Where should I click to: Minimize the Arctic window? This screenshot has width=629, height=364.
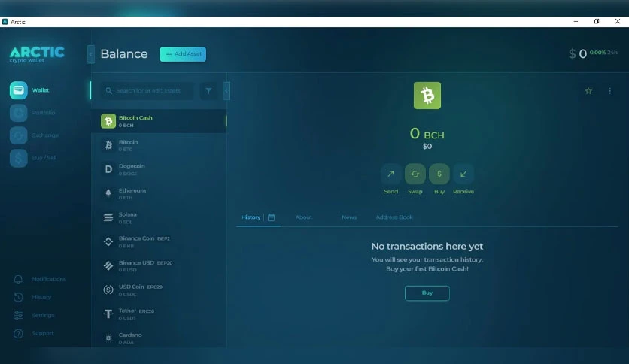(x=576, y=22)
